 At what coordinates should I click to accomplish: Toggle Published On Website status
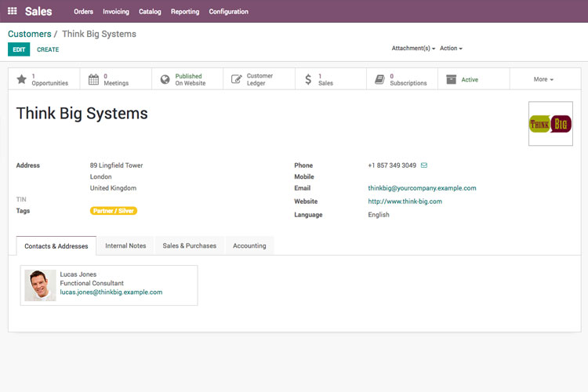pyautogui.click(x=187, y=79)
